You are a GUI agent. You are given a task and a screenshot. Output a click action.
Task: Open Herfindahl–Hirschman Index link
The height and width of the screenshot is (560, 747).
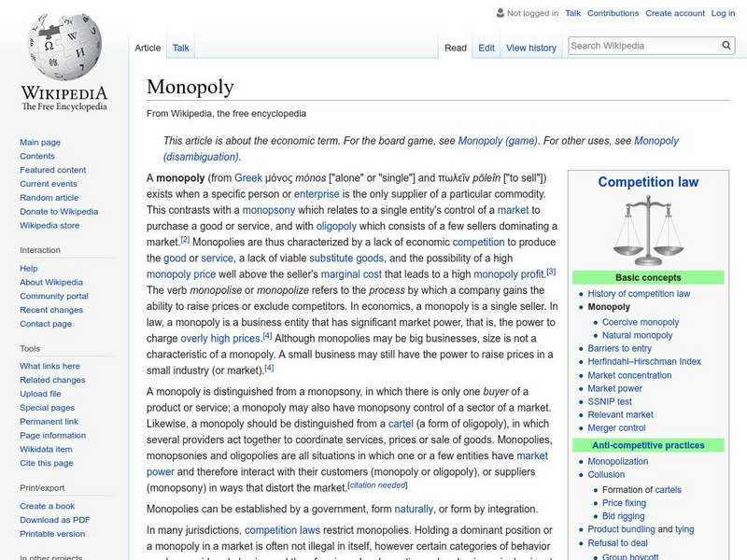click(x=644, y=361)
